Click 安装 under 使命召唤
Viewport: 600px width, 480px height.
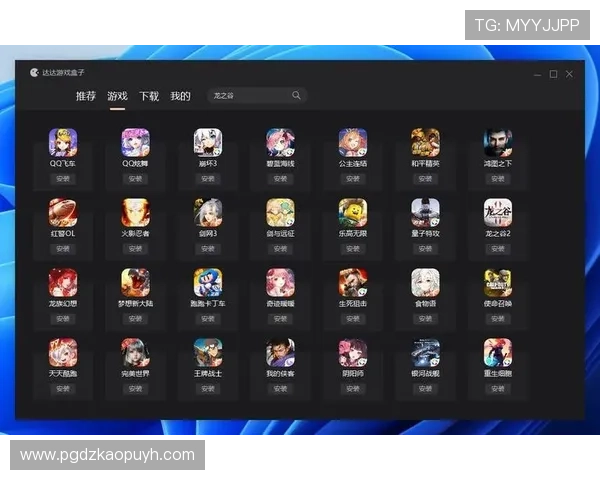point(498,319)
